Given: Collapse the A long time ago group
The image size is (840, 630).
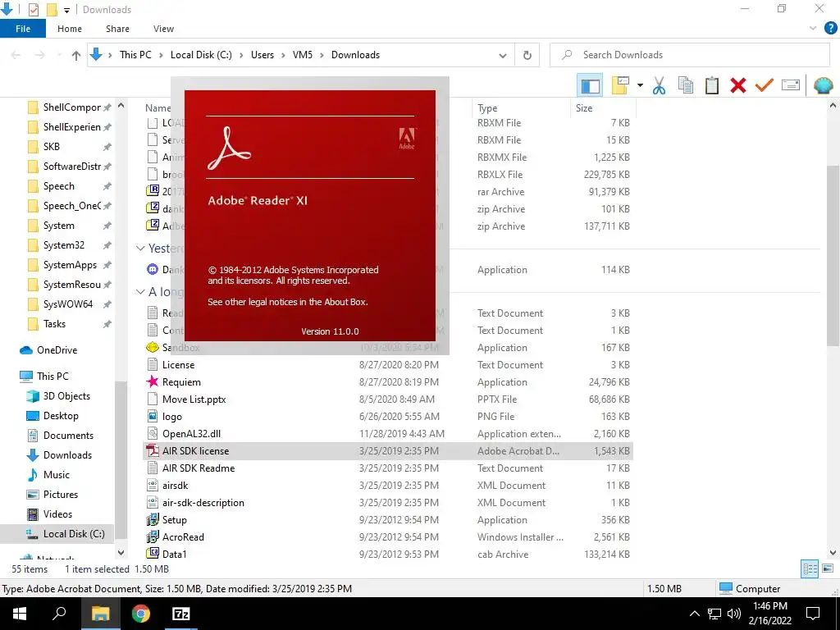Looking at the screenshot, I should click(140, 291).
